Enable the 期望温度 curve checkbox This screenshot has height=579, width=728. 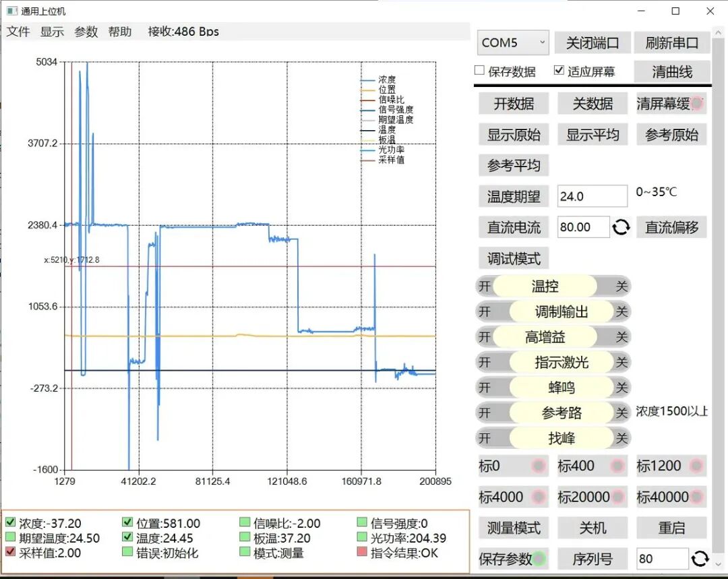pos(10,538)
